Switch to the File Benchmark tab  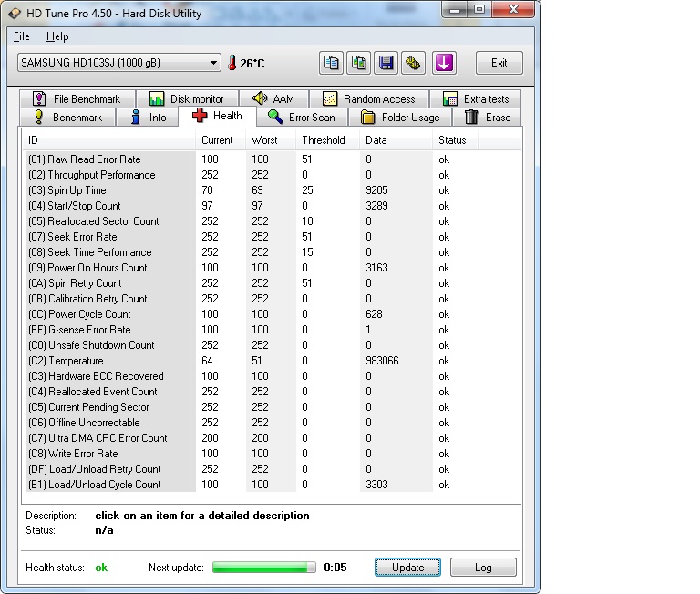(77, 98)
